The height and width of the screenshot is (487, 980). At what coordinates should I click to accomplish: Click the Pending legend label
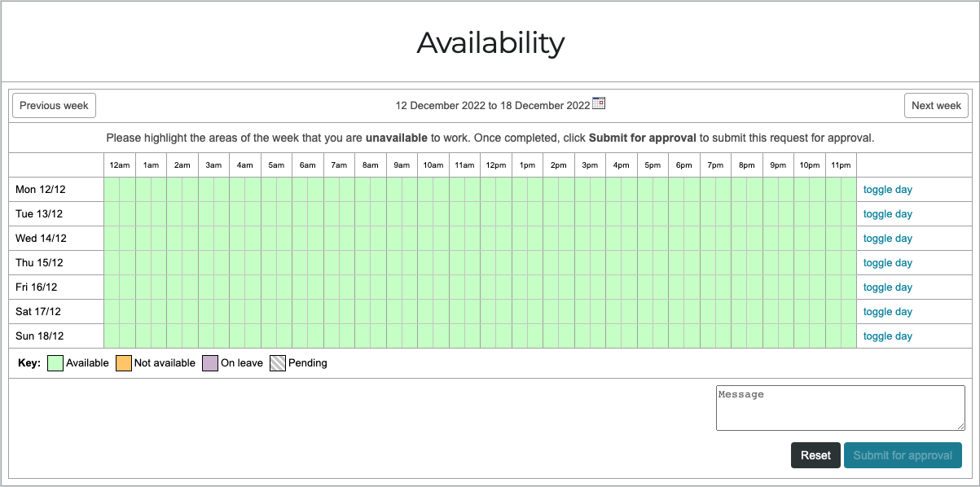point(308,363)
